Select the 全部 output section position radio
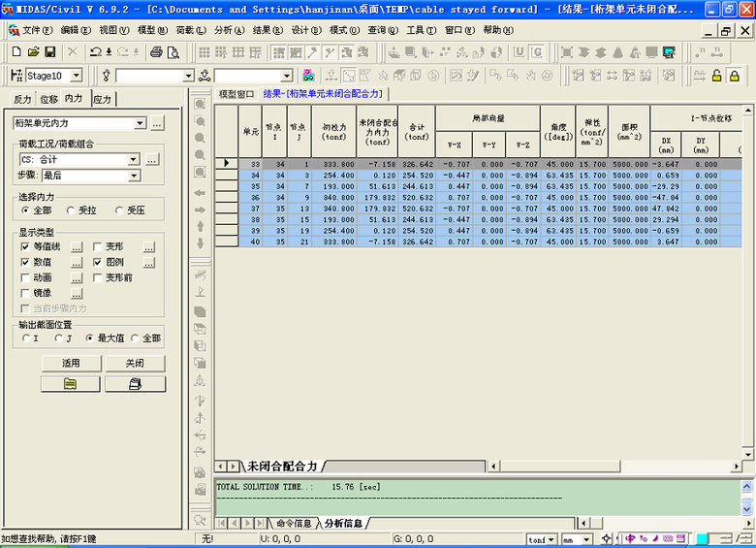This screenshot has height=548, width=756. pyautogui.click(x=135, y=338)
